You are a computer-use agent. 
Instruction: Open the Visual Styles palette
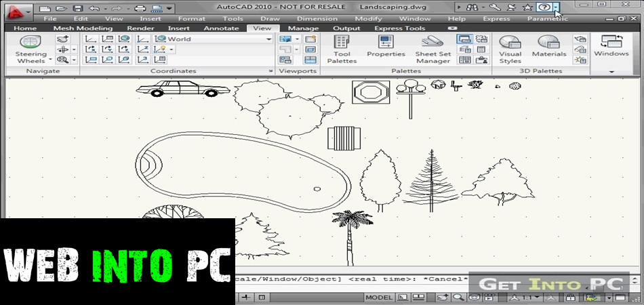(x=510, y=49)
